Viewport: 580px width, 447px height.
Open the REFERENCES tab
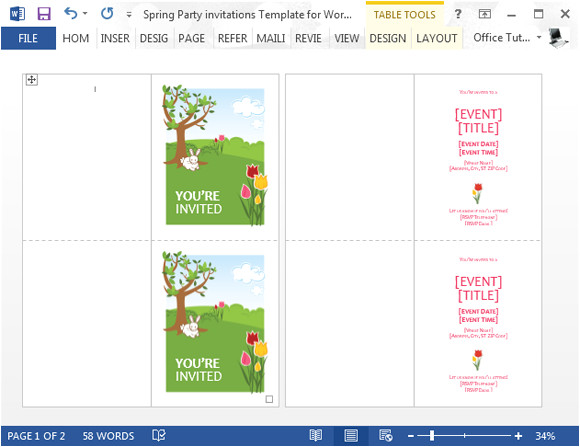click(x=232, y=38)
